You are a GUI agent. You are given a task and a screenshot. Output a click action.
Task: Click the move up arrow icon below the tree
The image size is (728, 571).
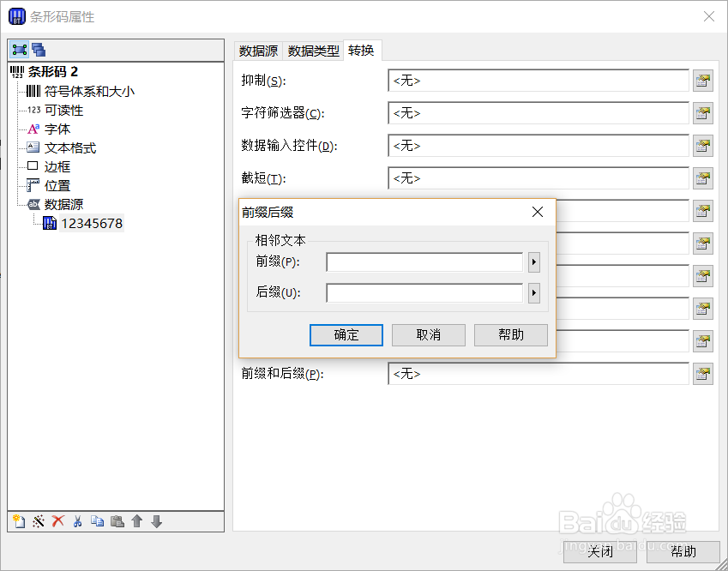(137, 521)
